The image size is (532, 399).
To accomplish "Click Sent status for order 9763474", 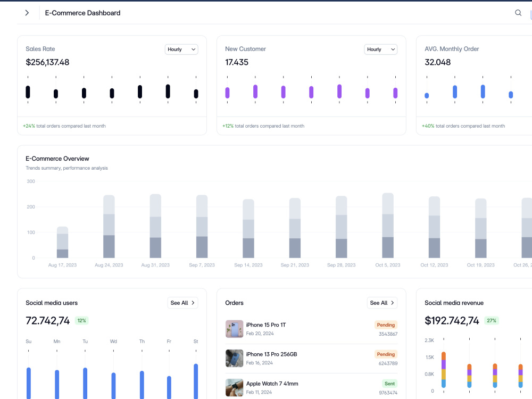I will [x=389, y=384].
